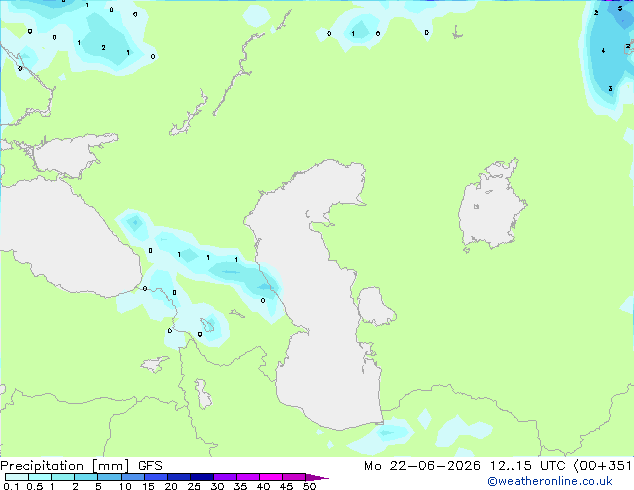Pick the 25–30 mm navy legend swatch

coord(201,477)
